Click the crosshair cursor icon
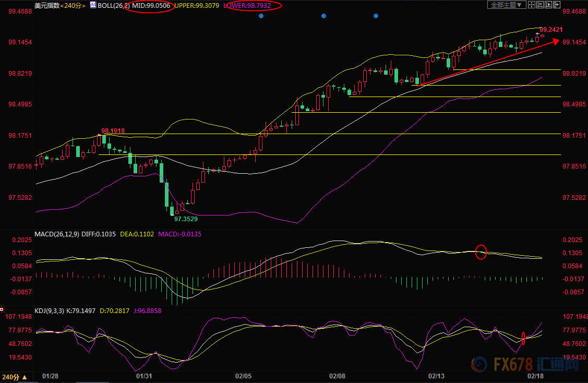The height and width of the screenshot is (383, 588). click(532, 5)
